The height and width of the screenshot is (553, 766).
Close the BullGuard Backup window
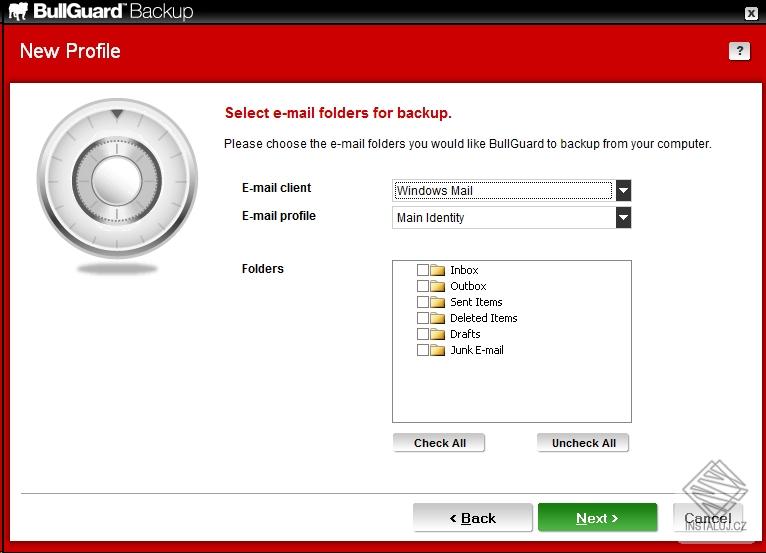tap(751, 13)
